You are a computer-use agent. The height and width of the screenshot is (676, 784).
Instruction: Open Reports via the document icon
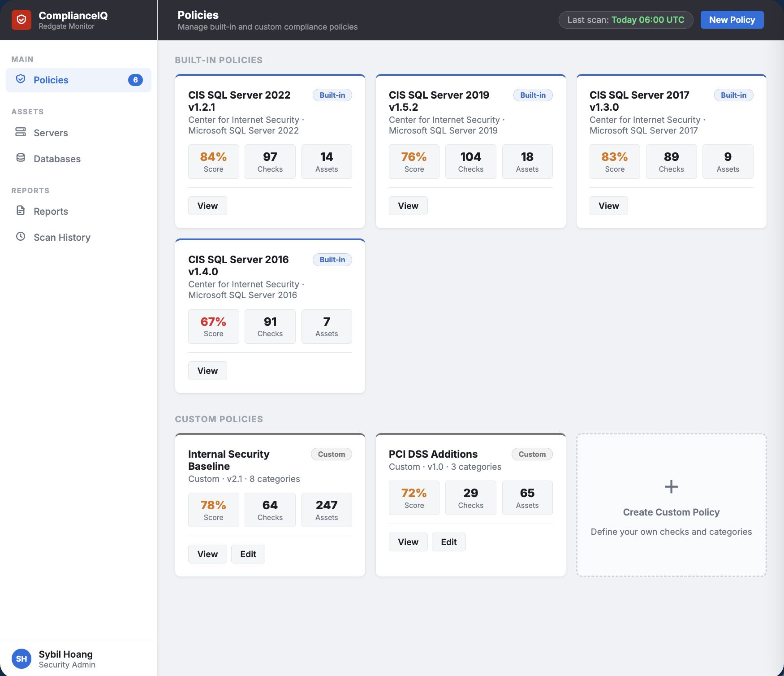point(21,210)
